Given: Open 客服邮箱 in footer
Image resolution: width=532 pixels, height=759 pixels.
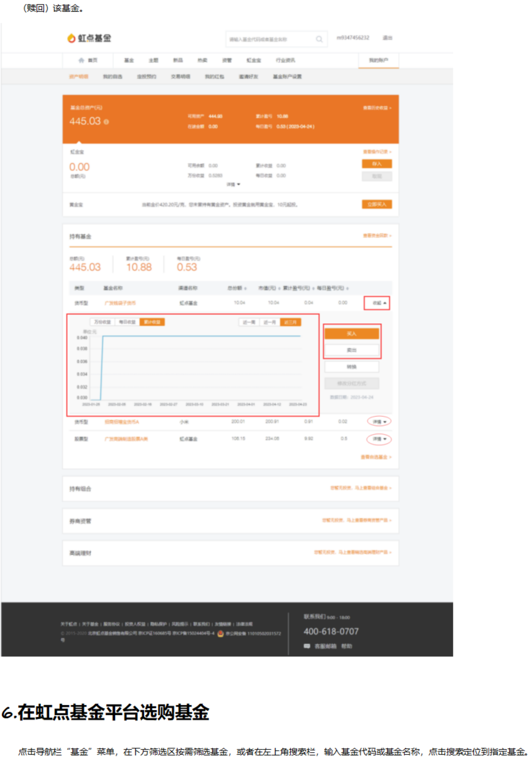Looking at the screenshot, I should coord(326,646).
